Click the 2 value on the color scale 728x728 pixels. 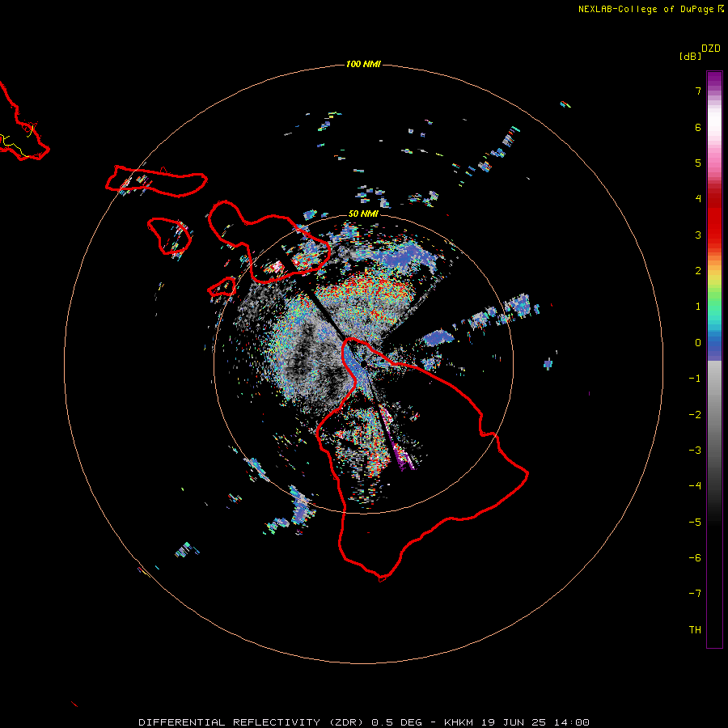click(698, 271)
